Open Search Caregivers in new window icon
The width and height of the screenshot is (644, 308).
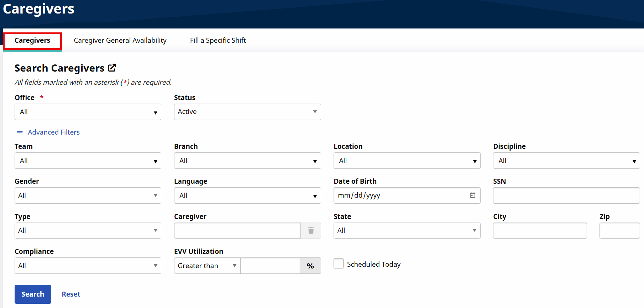[x=112, y=68]
